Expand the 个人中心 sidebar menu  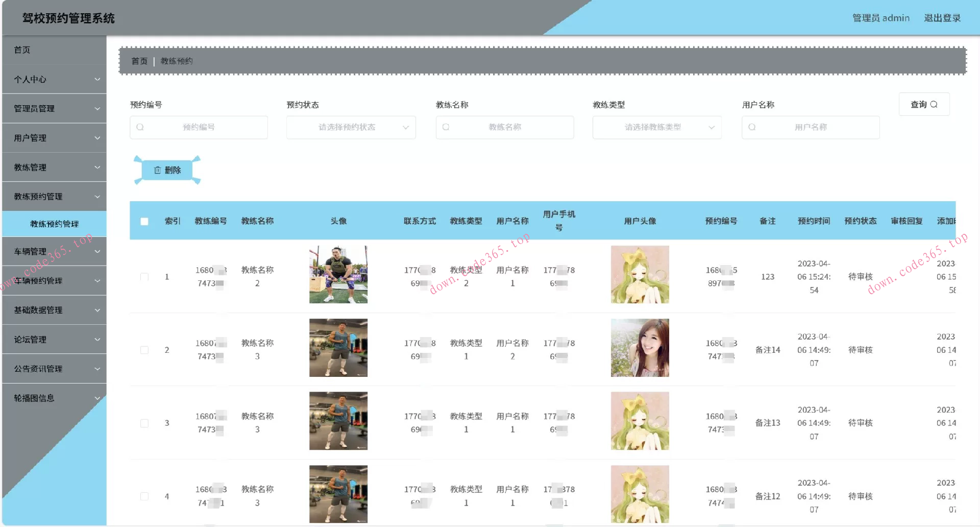pos(54,79)
